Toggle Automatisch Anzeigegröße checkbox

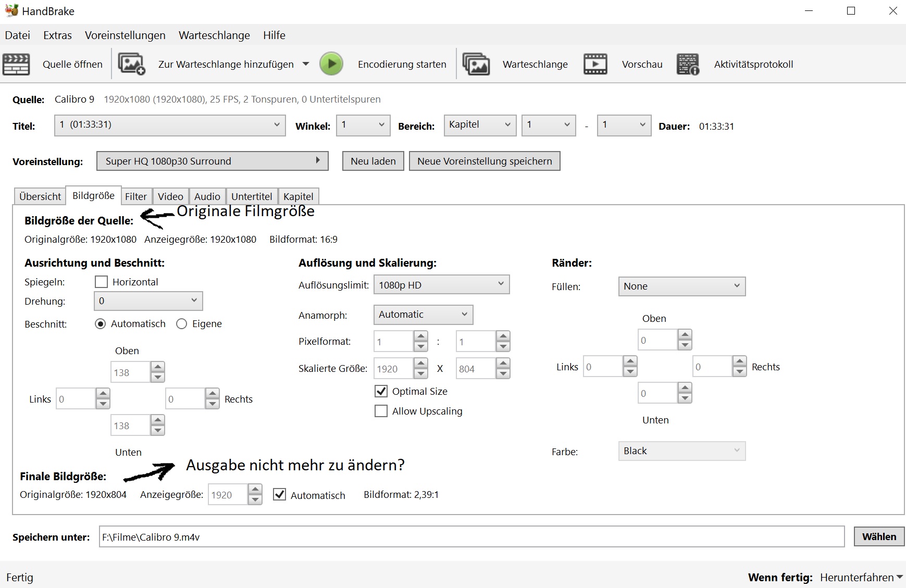(280, 495)
